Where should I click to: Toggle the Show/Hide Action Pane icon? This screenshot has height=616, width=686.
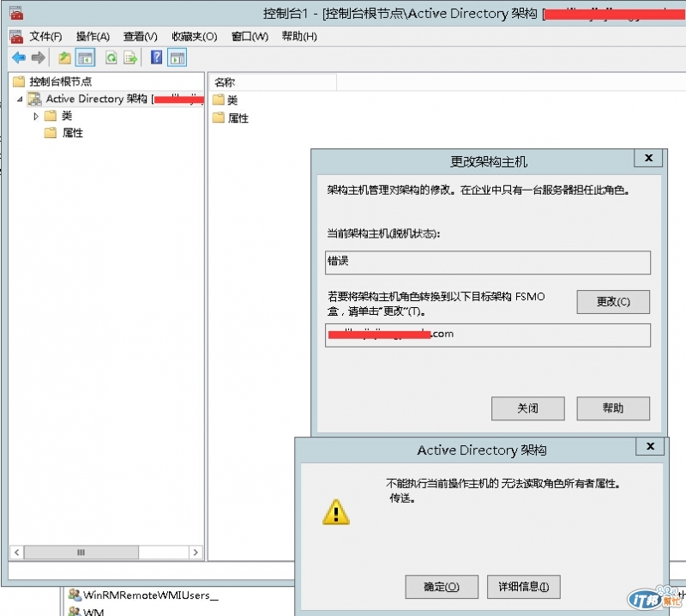click(x=178, y=57)
